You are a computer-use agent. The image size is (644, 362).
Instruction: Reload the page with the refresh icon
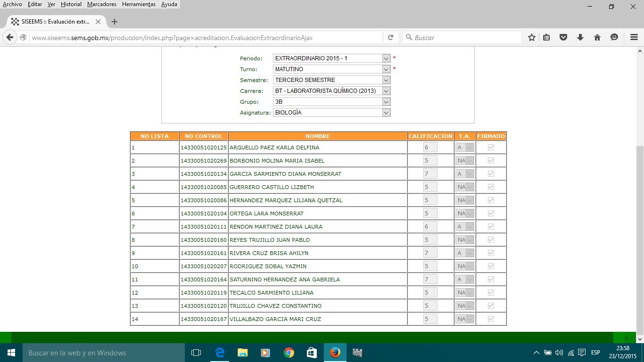390,38
